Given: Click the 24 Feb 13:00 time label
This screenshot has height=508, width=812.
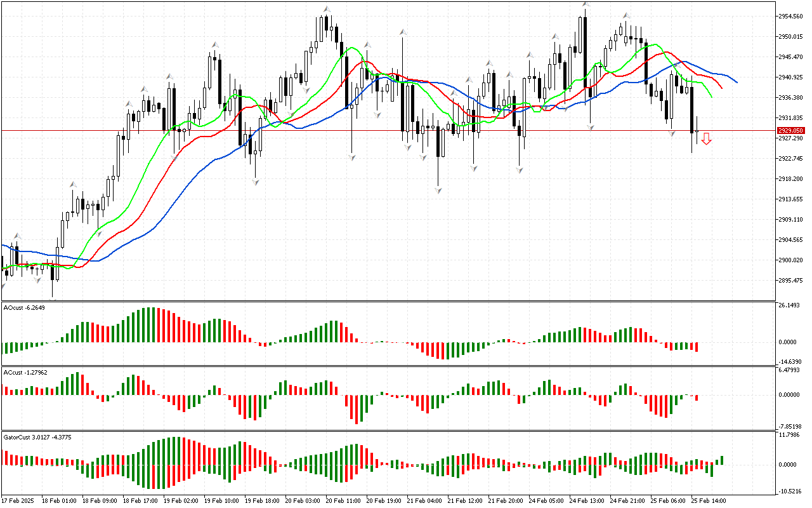Looking at the screenshot, I should [587, 501].
